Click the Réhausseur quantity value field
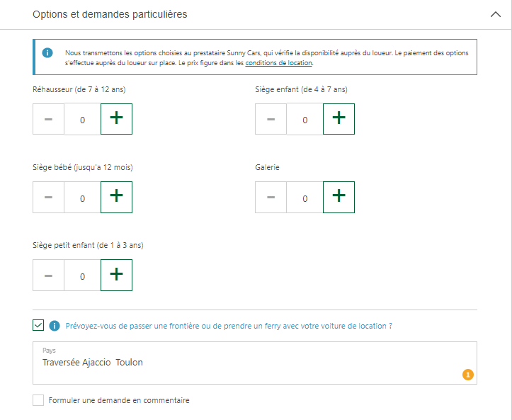 point(82,119)
